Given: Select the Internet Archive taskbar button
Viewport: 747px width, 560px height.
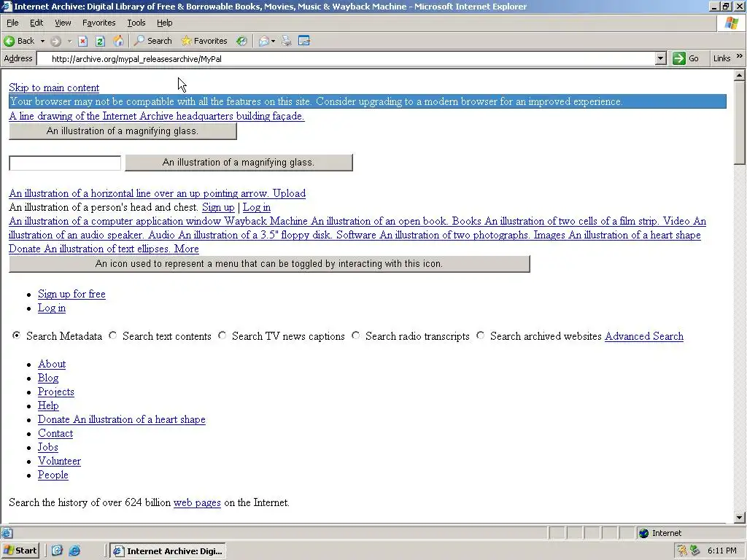Looking at the screenshot, I should (168, 551).
